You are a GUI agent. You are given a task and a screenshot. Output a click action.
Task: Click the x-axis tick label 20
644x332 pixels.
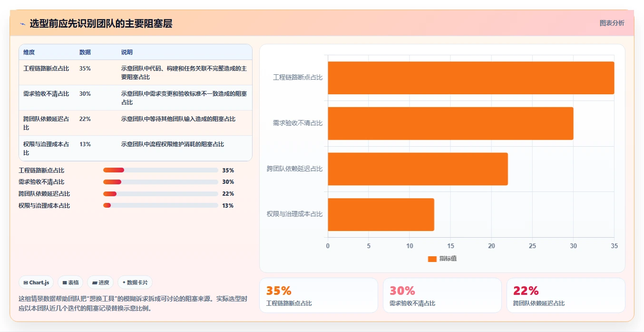pyautogui.click(x=491, y=246)
